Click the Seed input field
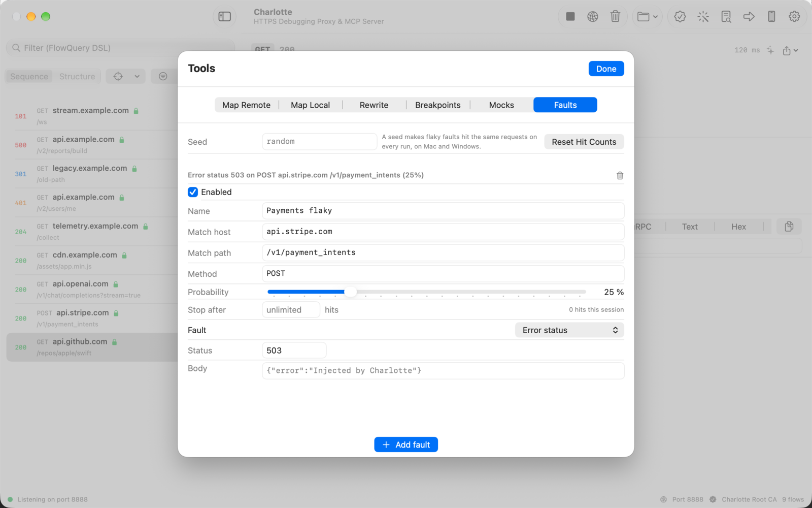The image size is (812, 508). point(320,141)
